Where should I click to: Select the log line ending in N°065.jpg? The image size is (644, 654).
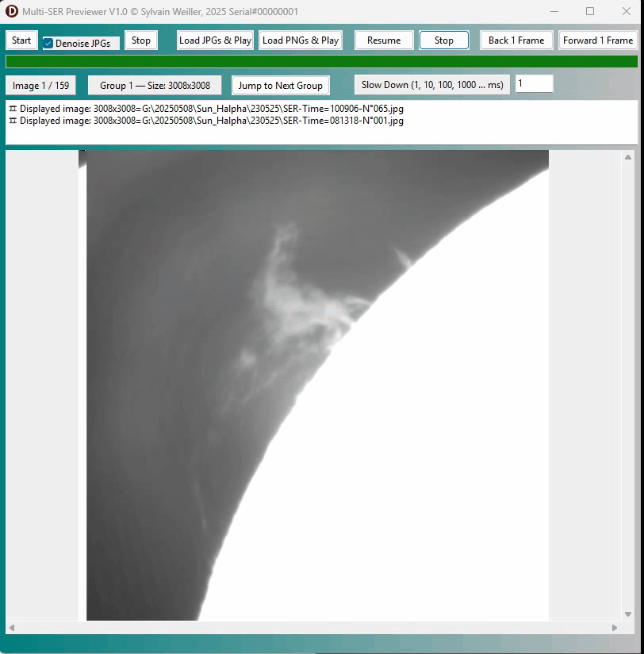(211, 109)
